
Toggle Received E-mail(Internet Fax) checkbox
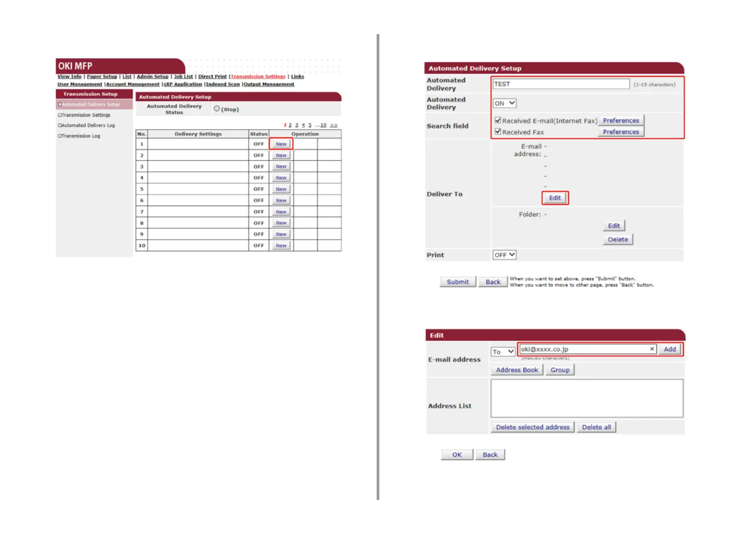(497, 120)
